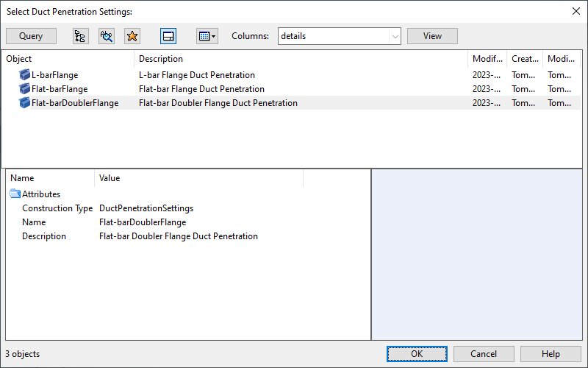Screen dimensions: 588x368
Task: Click the Query button
Action: 31,36
